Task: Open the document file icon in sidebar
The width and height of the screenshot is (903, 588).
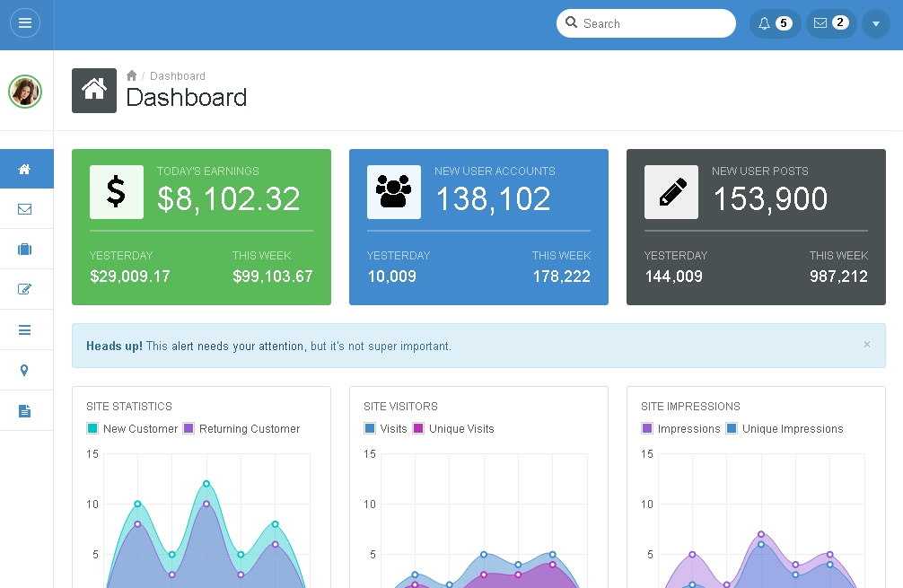Action: 25,411
